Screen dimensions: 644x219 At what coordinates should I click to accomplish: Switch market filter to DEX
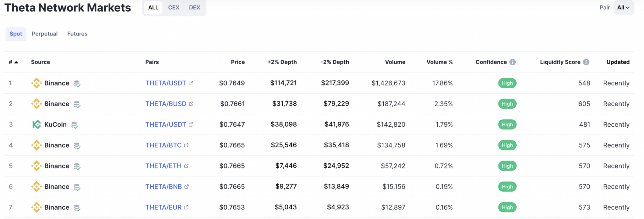[194, 8]
